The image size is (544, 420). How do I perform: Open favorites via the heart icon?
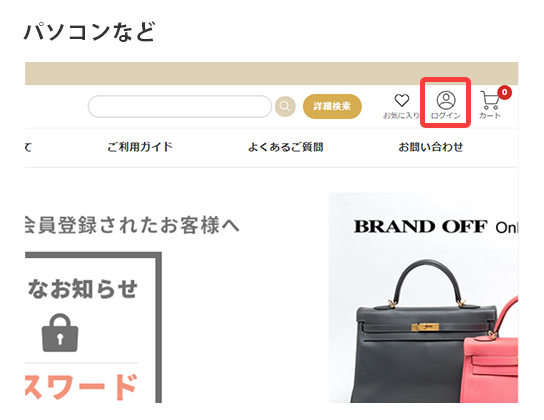402,100
